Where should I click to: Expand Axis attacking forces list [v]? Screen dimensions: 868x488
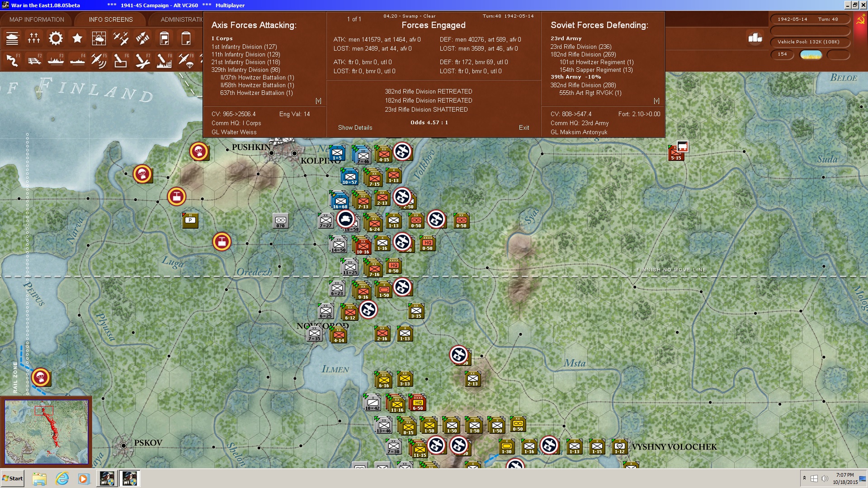coord(318,101)
